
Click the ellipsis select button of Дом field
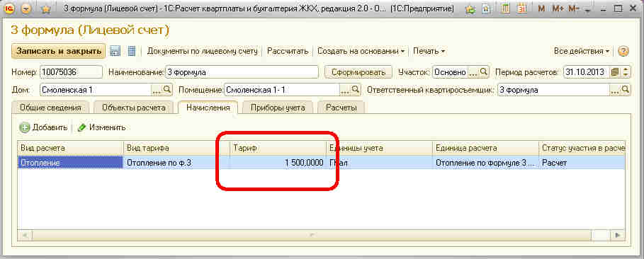tap(157, 89)
